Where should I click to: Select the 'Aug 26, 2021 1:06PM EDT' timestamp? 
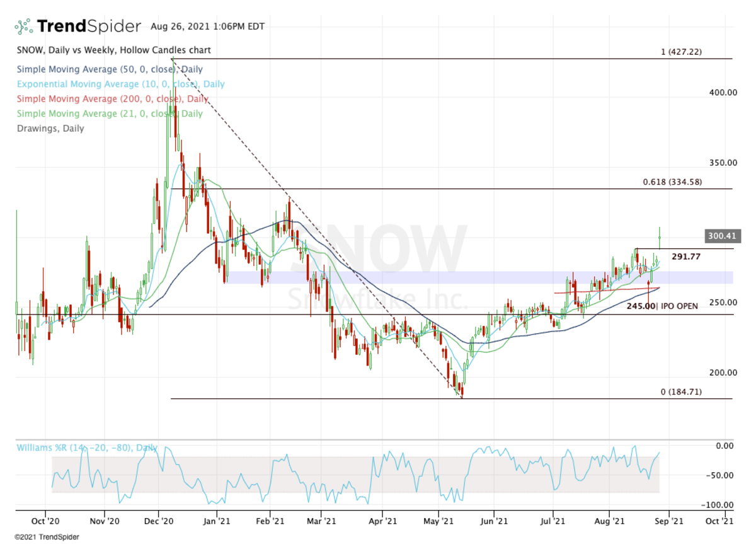208,26
